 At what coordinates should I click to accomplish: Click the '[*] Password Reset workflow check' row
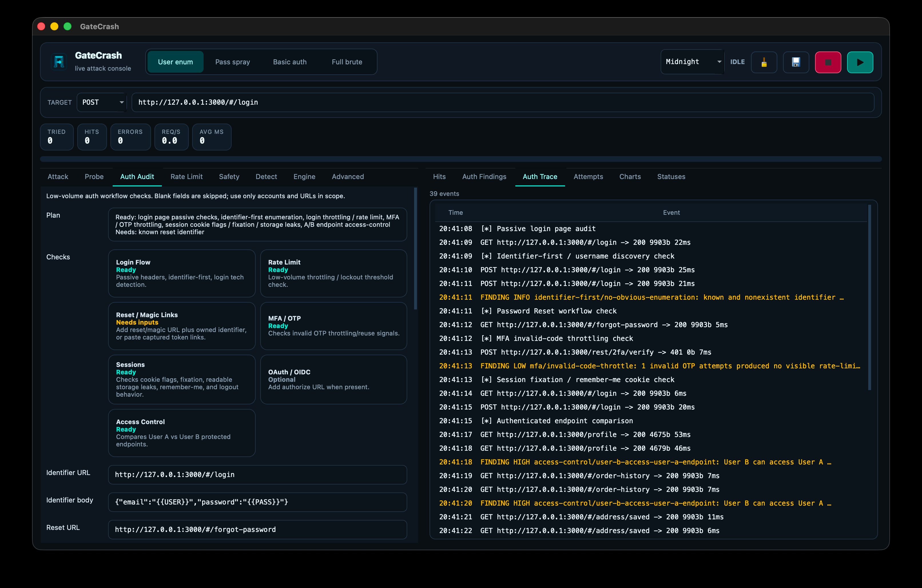[x=651, y=311]
